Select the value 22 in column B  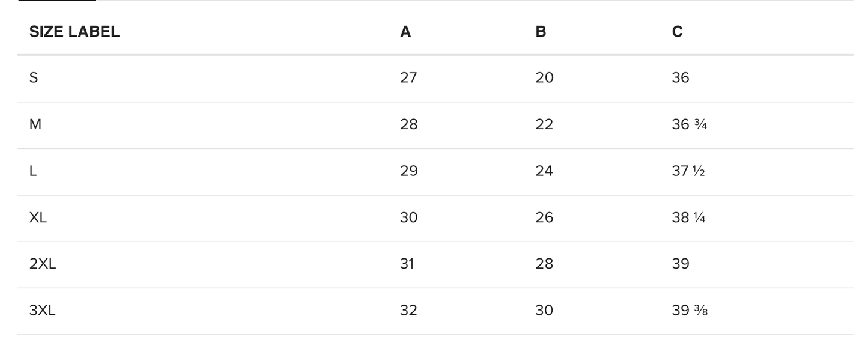click(x=544, y=124)
